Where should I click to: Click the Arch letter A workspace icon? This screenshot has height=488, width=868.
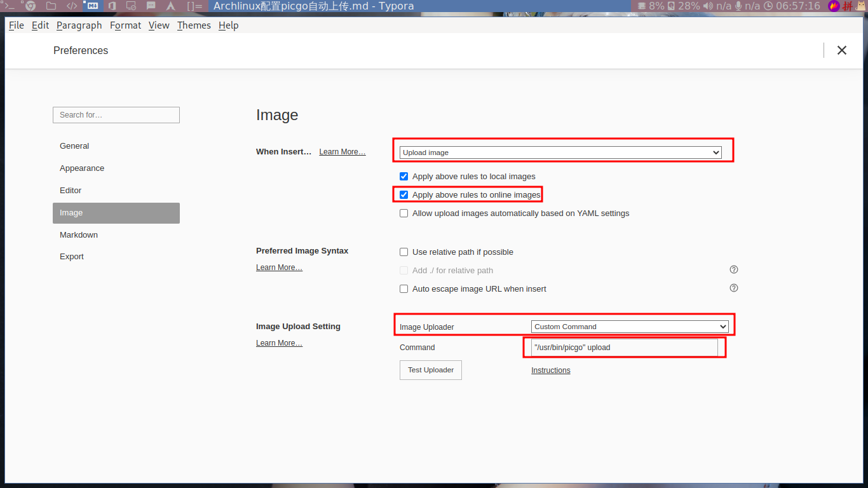[170, 6]
